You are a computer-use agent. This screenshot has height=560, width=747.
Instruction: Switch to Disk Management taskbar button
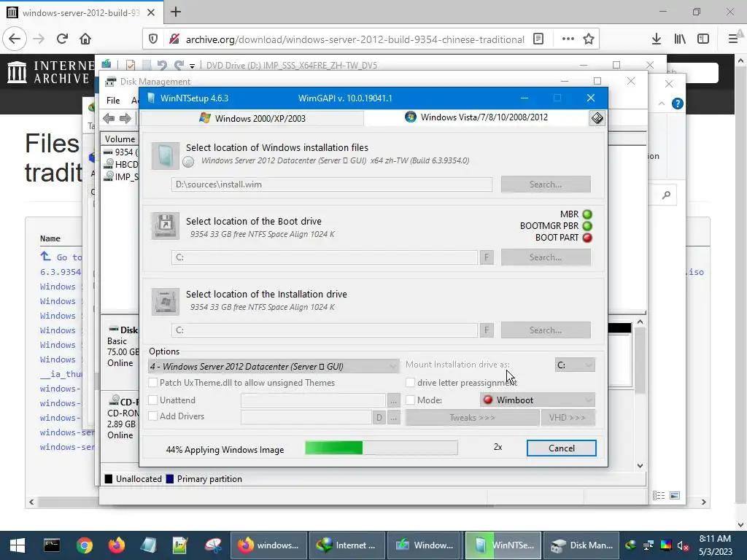(581, 545)
